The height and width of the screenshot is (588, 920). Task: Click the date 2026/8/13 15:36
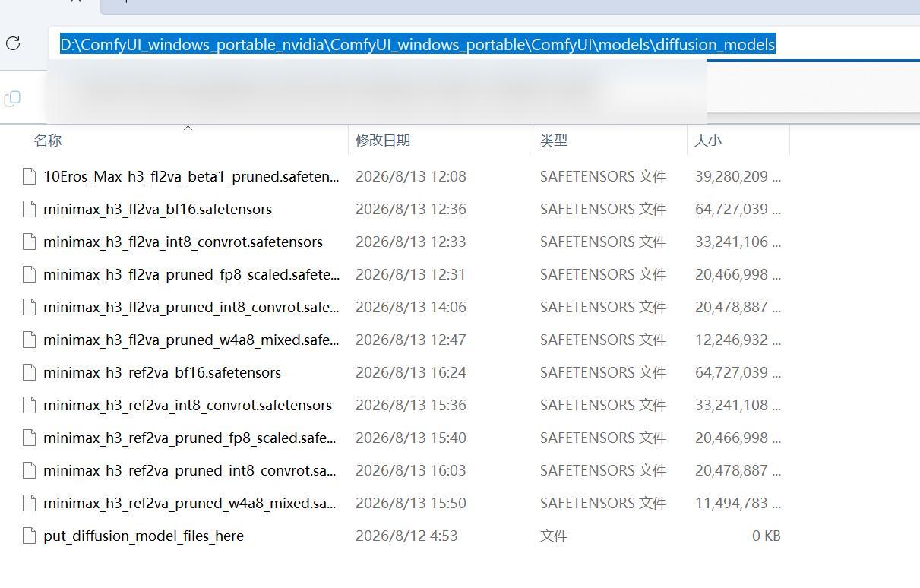click(411, 405)
